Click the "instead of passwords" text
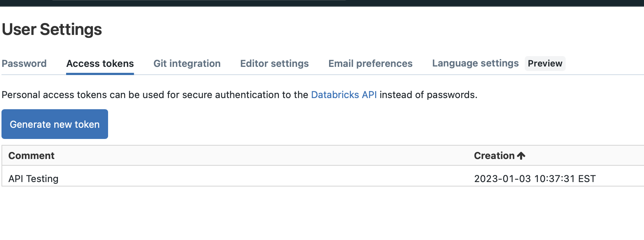Viewport: 644px width, 240px height. pos(427,95)
